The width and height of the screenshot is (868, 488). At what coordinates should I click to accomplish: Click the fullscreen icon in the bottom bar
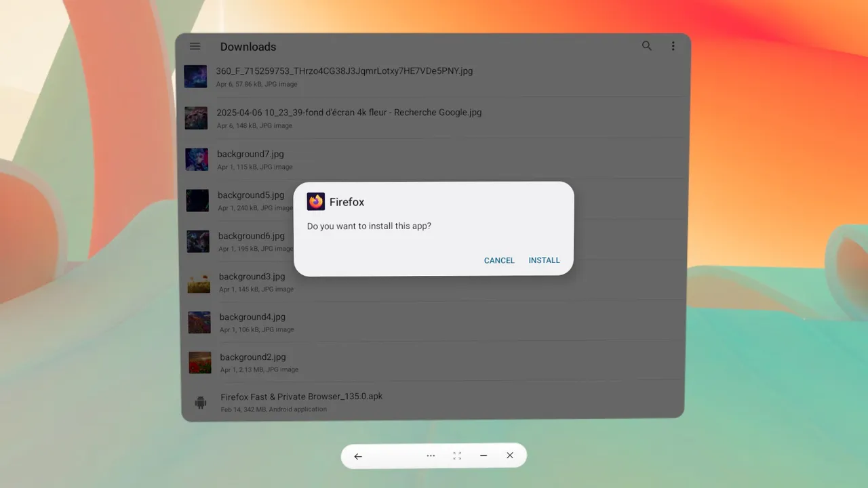tap(456, 455)
